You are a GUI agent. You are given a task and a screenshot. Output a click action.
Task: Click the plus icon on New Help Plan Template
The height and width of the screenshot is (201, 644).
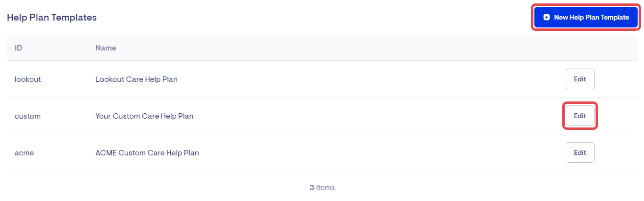tap(547, 17)
